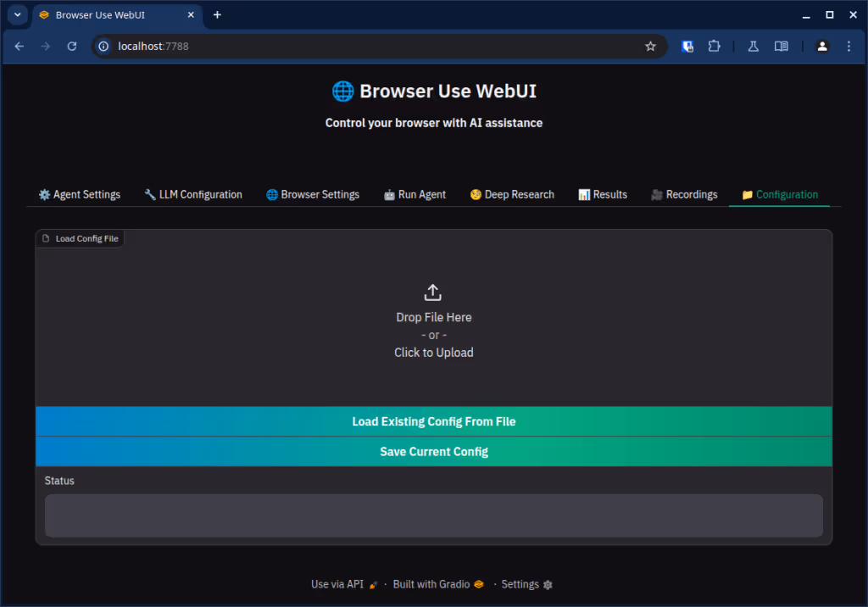Open the Extensions puzzle icon
Image resolution: width=868 pixels, height=607 pixels.
point(714,47)
